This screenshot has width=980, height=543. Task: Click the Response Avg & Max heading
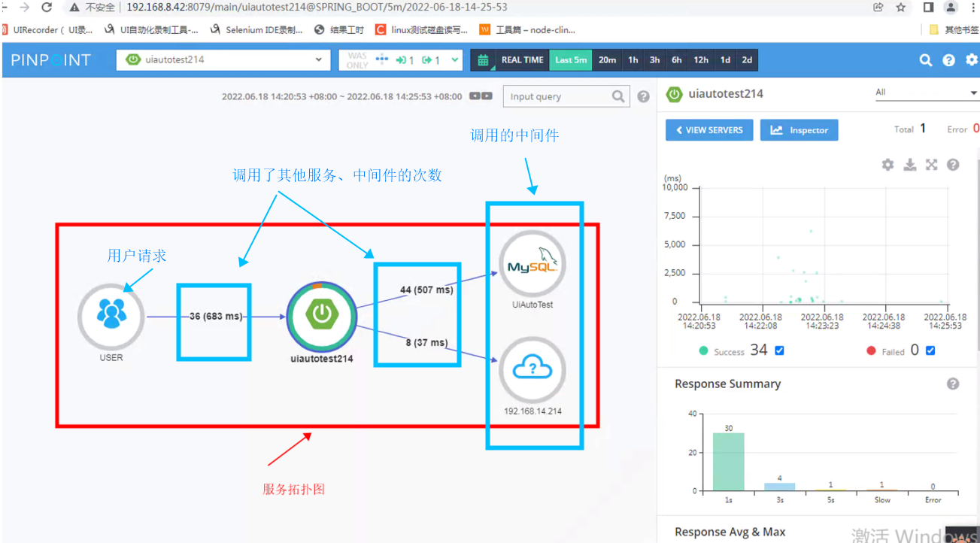click(x=730, y=532)
